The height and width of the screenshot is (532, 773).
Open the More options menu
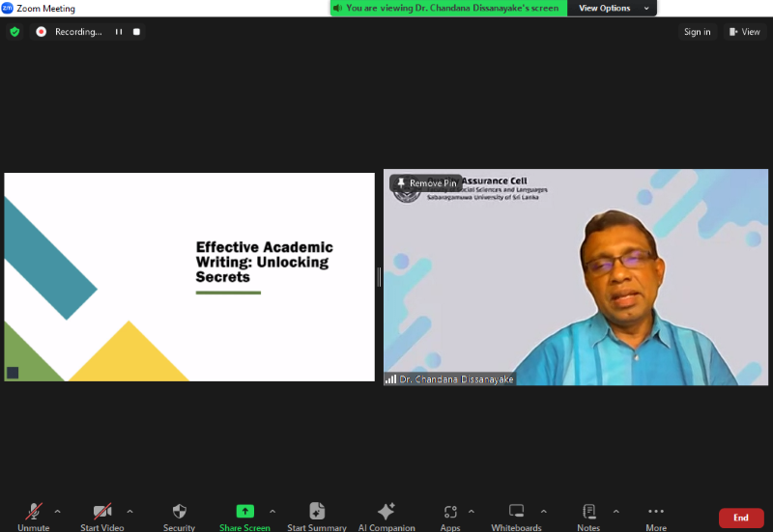[656, 513]
